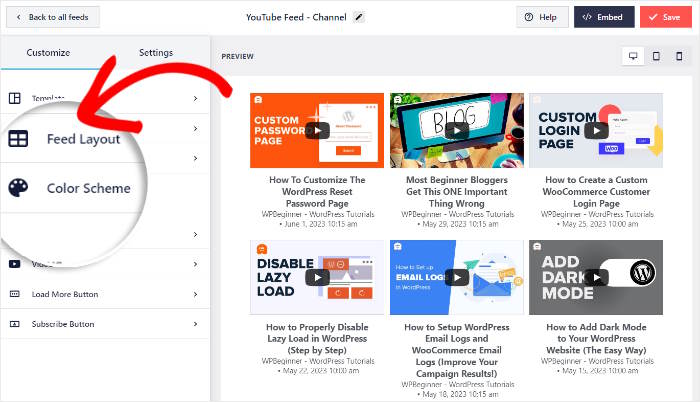Click the 'May 15, 2023 10:00 am' date text

[600, 371]
